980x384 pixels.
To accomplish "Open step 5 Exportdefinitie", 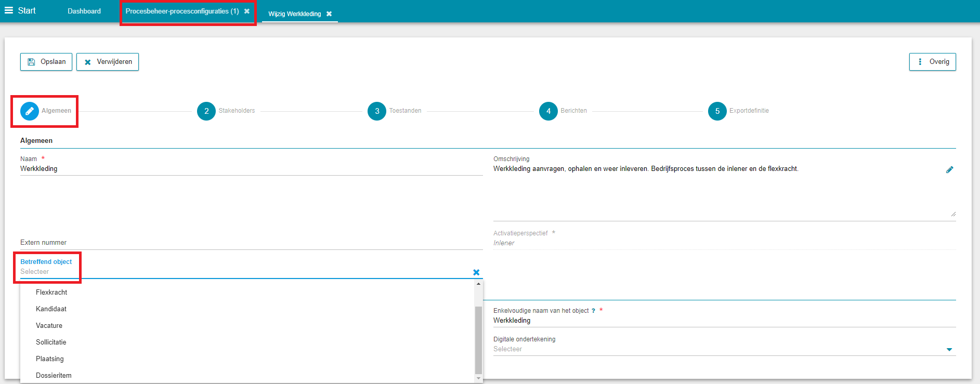I will tap(717, 111).
